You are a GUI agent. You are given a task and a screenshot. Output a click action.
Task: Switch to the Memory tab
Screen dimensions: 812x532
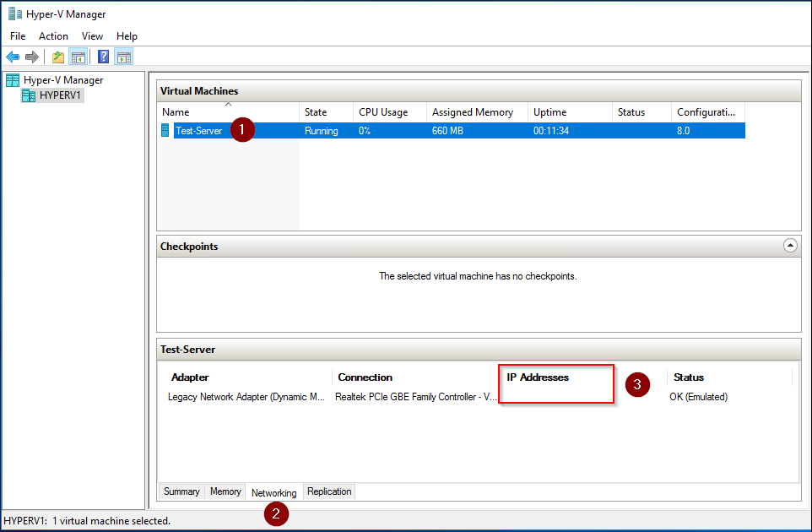click(225, 491)
